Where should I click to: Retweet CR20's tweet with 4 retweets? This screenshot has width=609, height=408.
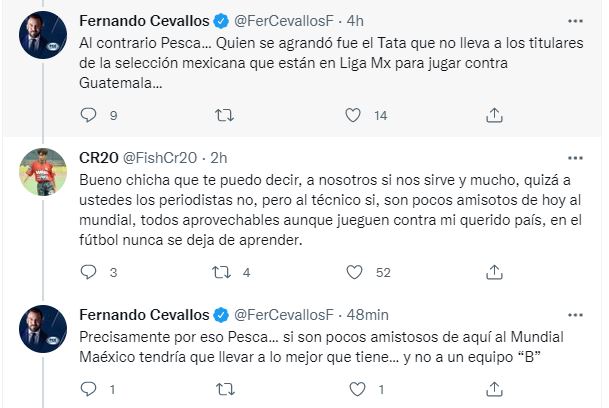[x=222, y=271]
